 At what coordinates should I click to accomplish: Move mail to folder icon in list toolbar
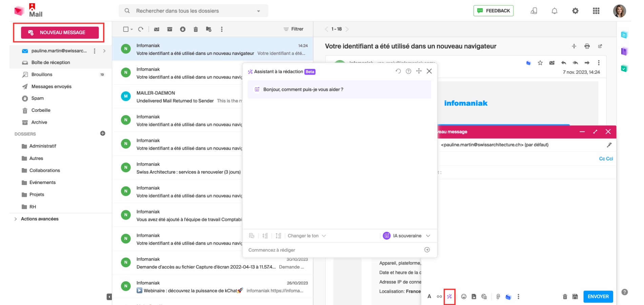click(209, 29)
